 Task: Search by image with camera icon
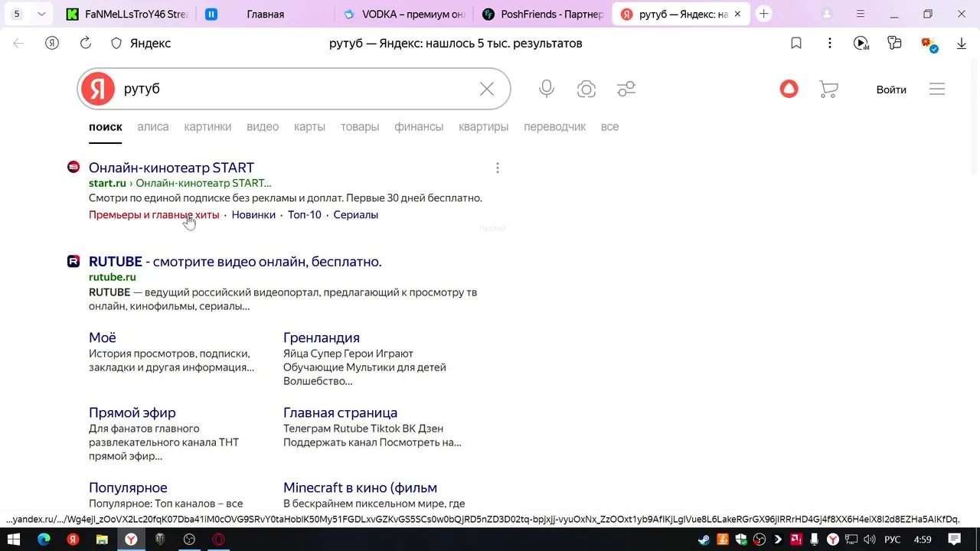coord(586,89)
